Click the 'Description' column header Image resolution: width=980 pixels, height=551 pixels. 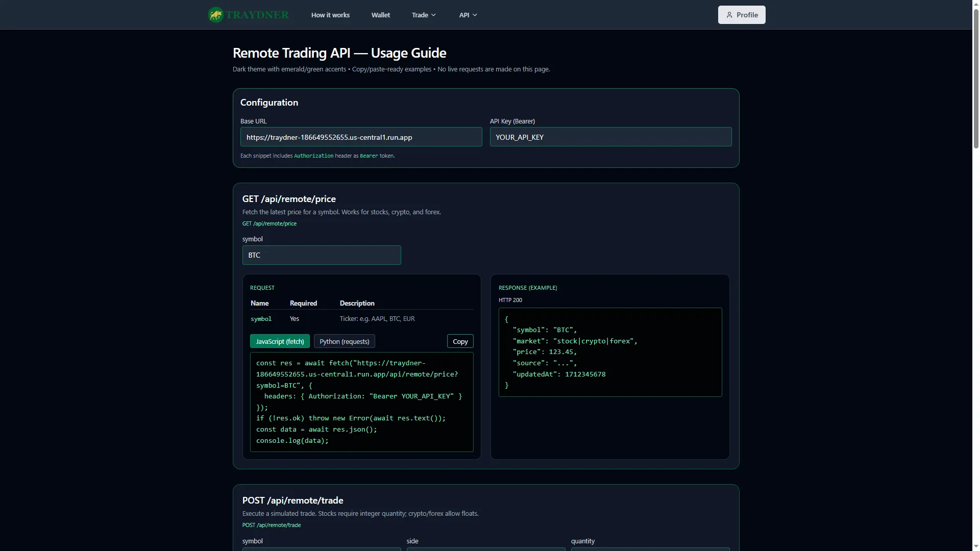point(357,303)
